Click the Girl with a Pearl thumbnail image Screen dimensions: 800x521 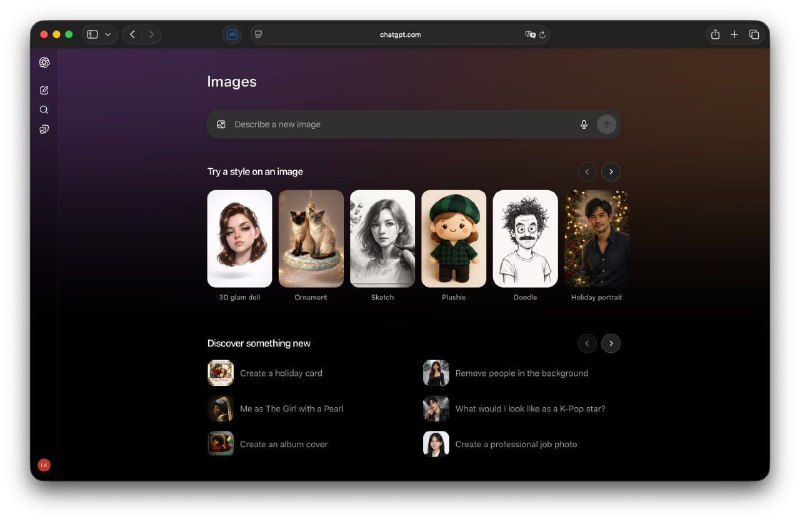221,409
